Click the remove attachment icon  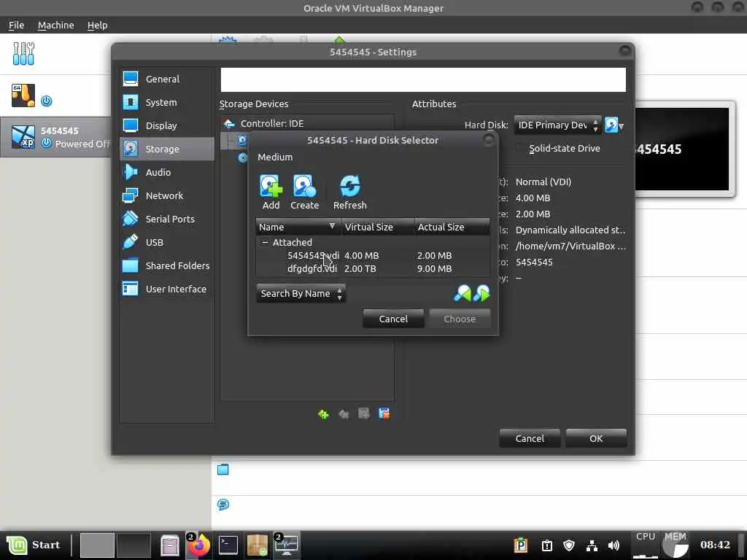click(384, 414)
